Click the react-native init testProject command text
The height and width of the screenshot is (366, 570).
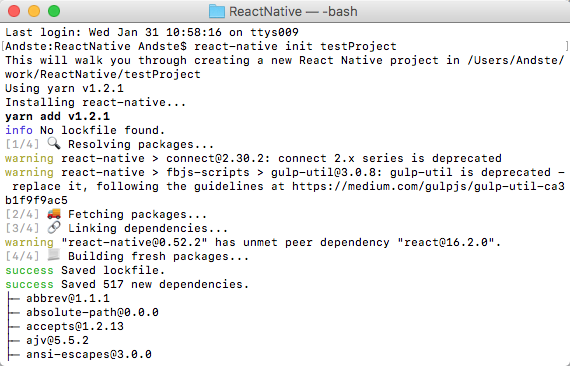pos(295,47)
